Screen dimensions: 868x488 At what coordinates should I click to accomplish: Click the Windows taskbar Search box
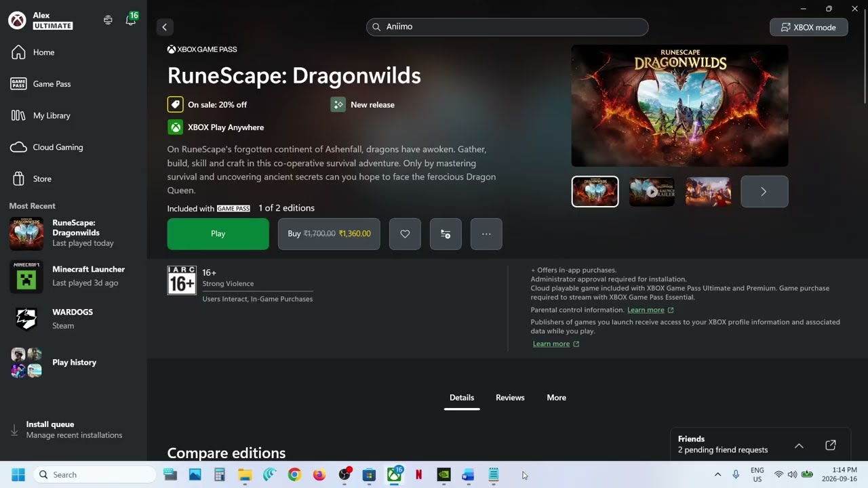(94, 475)
